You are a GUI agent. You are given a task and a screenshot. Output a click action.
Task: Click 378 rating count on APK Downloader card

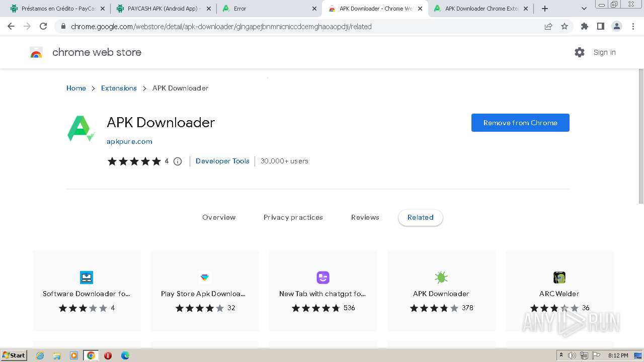467,308
